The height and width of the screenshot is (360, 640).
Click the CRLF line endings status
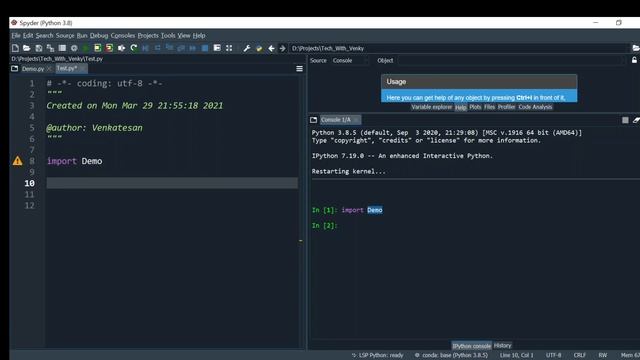coord(580,355)
